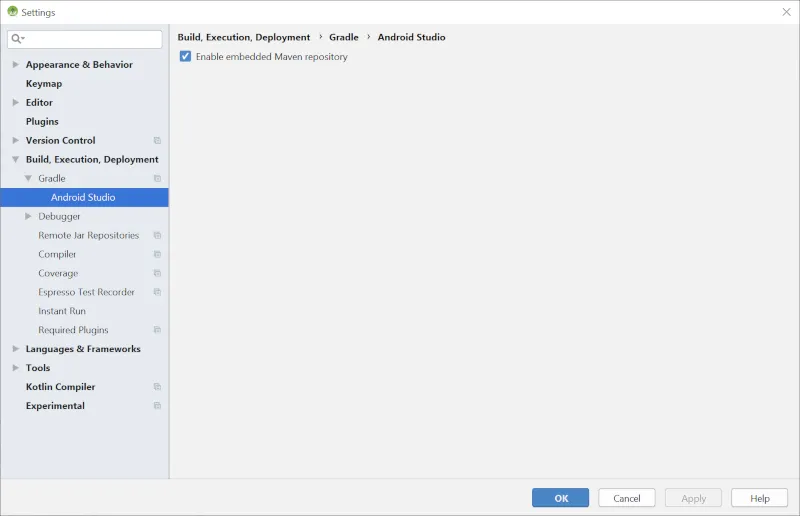Expand Languages & Frameworks arrow

15,349
